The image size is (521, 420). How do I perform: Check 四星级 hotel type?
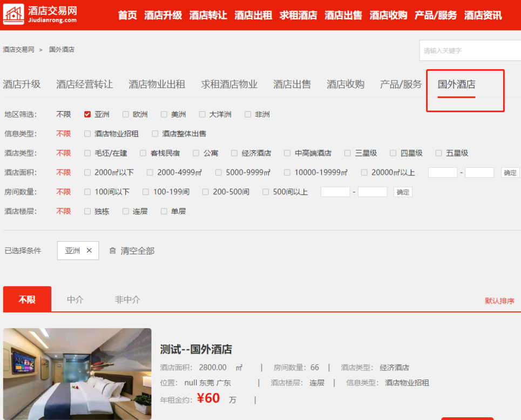[393, 153]
